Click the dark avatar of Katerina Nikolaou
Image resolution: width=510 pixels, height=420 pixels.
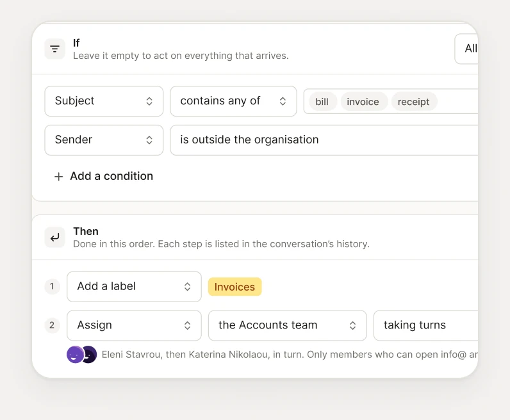click(90, 354)
